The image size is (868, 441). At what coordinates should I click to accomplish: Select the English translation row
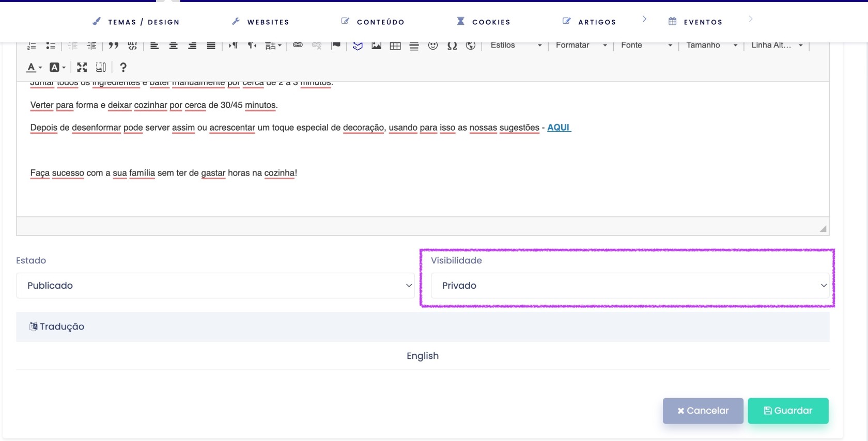pyautogui.click(x=423, y=356)
